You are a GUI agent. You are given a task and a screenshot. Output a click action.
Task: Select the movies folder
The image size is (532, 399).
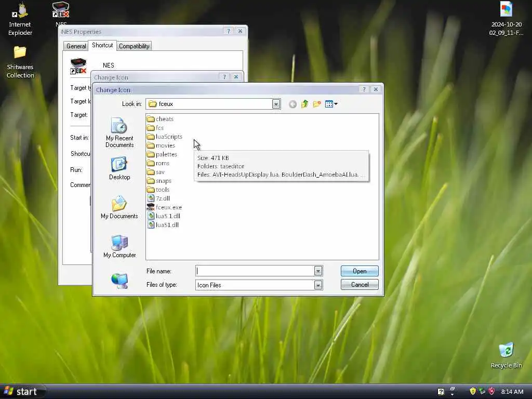click(161, 145)
